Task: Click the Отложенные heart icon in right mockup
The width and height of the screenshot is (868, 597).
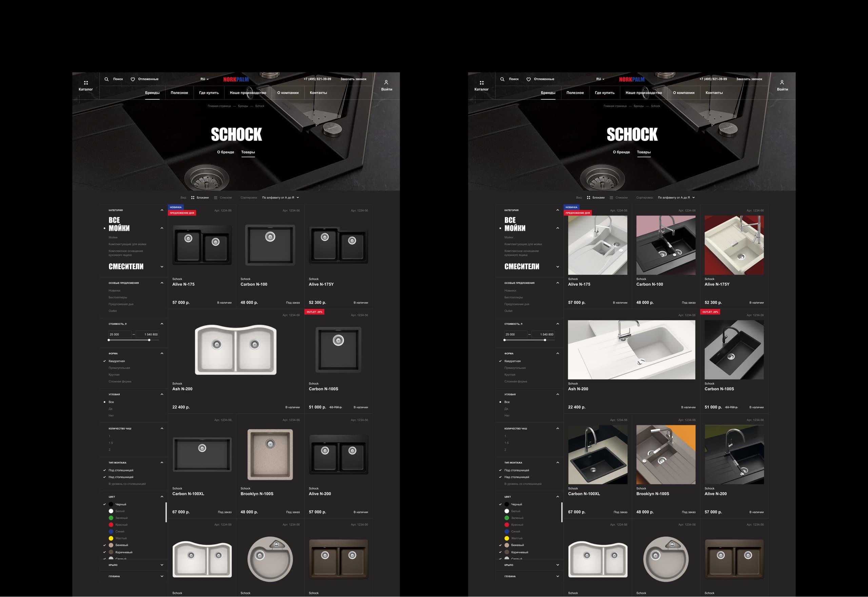Action: (529, 79)
